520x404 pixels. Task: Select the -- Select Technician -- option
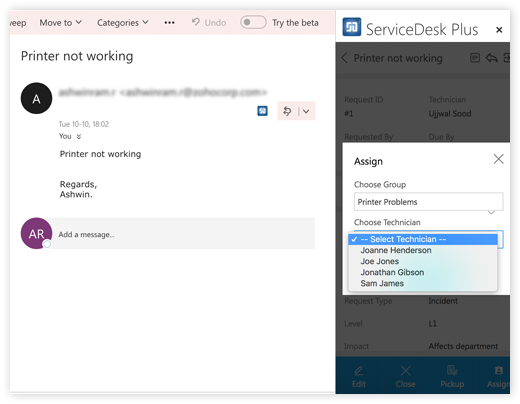(x=423, y=239)
